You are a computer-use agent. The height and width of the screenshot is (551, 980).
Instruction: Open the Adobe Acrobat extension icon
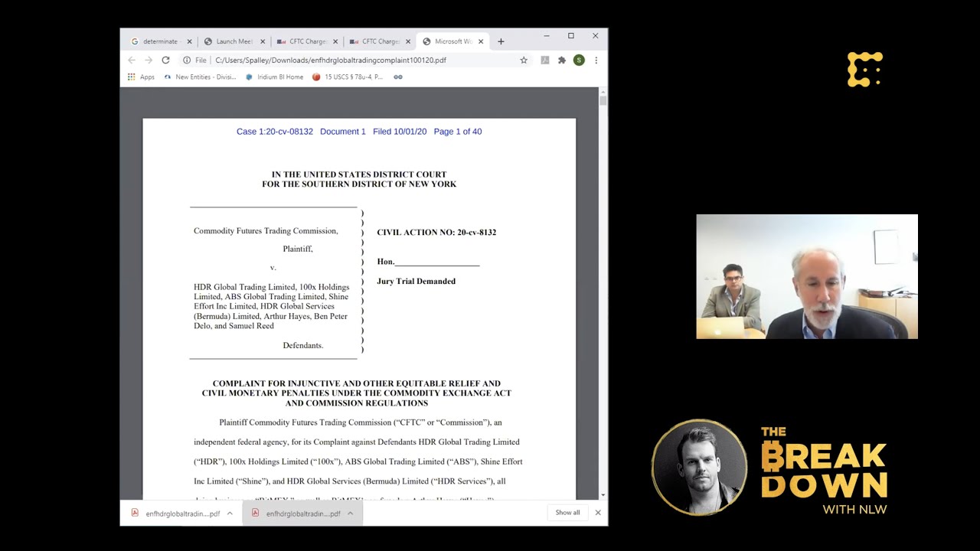coord(545,60)
